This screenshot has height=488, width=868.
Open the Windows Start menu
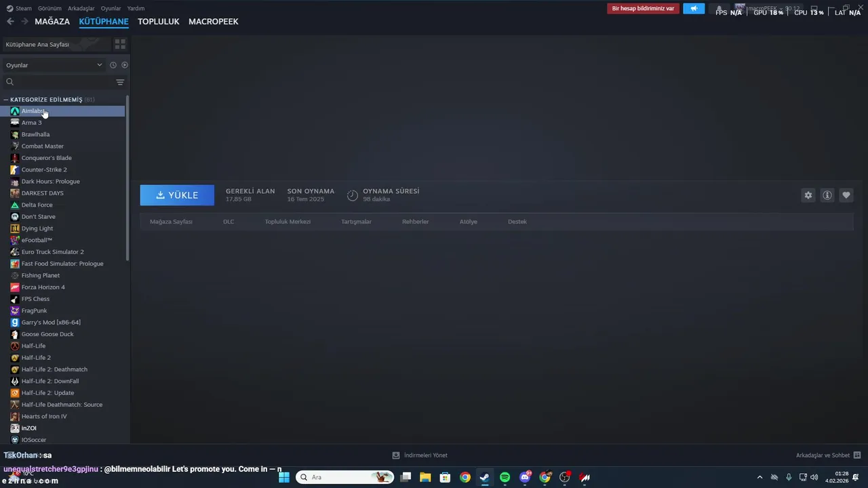(284, 477)
